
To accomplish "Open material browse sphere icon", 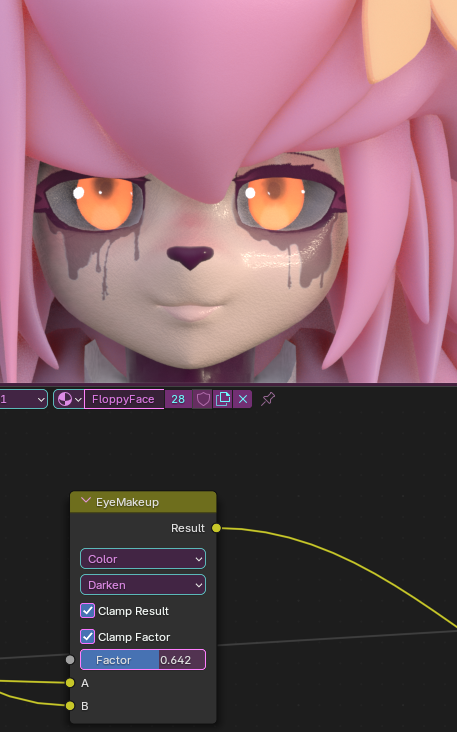I will [x=69, y=399].
